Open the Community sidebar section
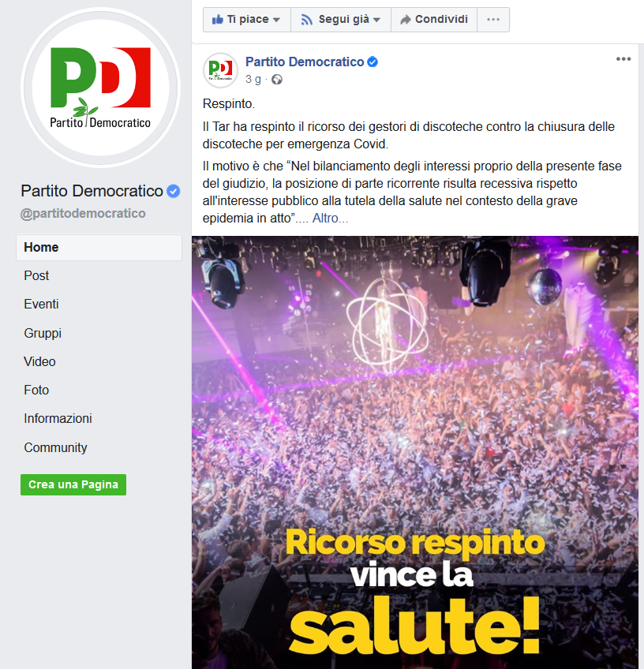Image resolution: width=644 pixels, height=669 pixels. (x=55, y=447)
